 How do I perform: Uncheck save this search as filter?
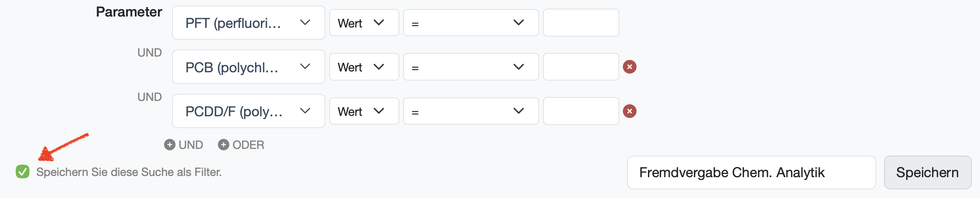pos(23,172)
